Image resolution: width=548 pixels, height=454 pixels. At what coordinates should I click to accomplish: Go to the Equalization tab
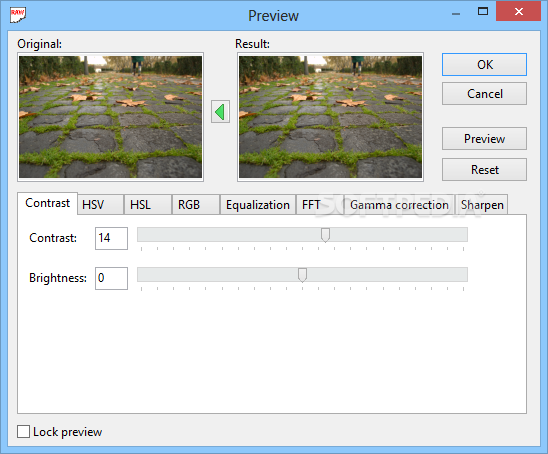tap(258, 204)
